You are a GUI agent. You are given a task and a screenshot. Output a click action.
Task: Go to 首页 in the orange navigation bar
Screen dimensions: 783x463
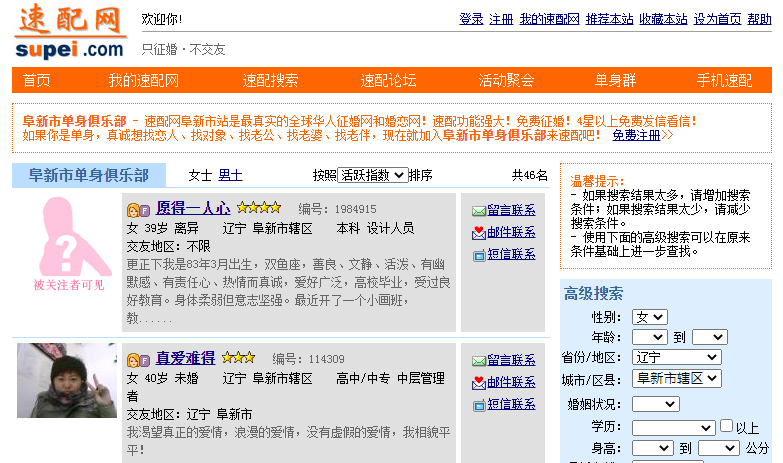point(36,80)
